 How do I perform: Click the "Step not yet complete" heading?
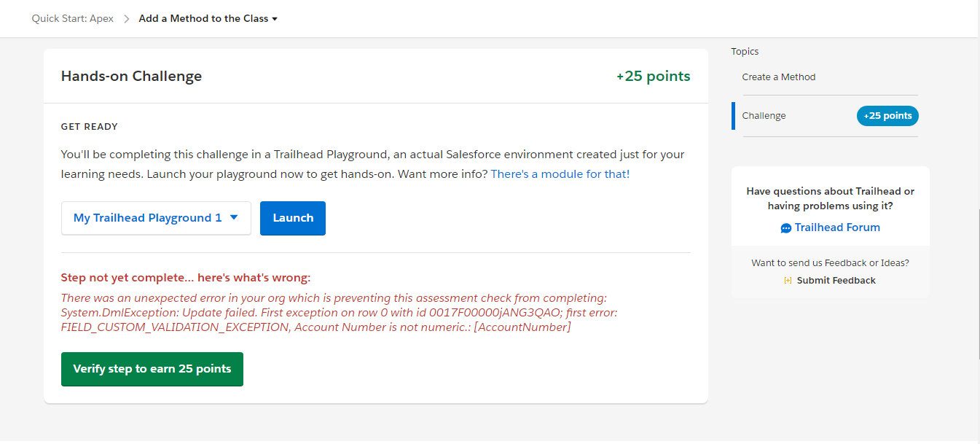click(186, 278)
